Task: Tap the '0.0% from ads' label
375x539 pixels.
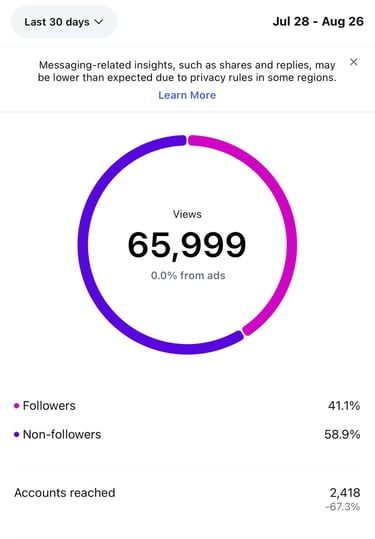Action: tap(188, 276)
